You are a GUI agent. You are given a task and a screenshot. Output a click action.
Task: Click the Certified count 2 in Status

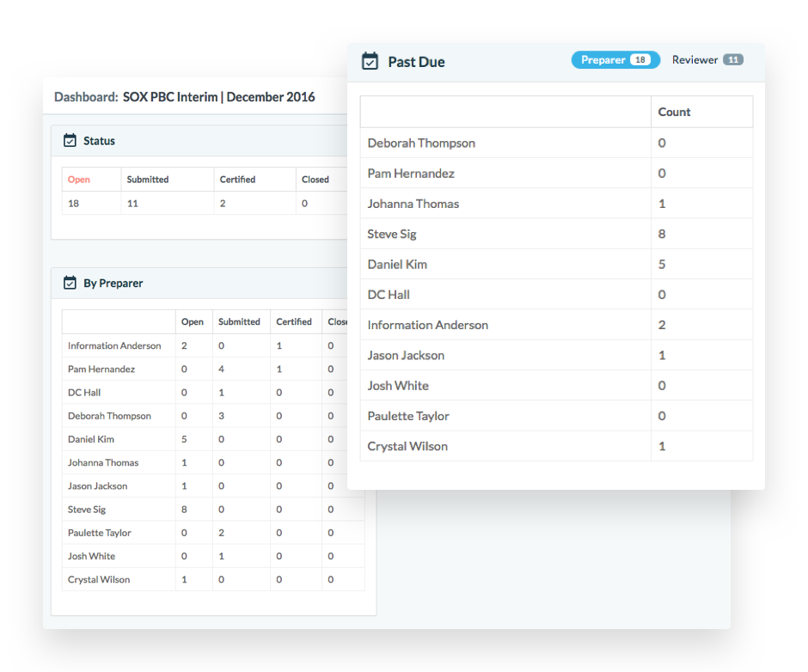point(223,204)
